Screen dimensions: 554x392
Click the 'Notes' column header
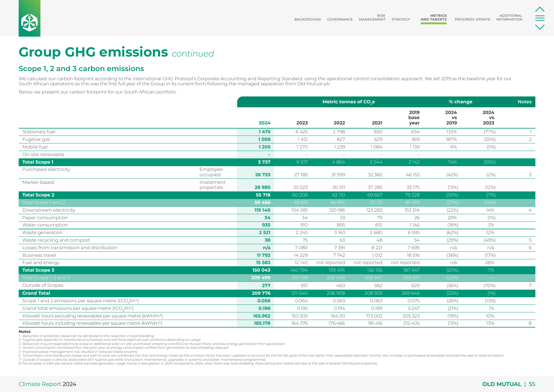click(525, 102)
